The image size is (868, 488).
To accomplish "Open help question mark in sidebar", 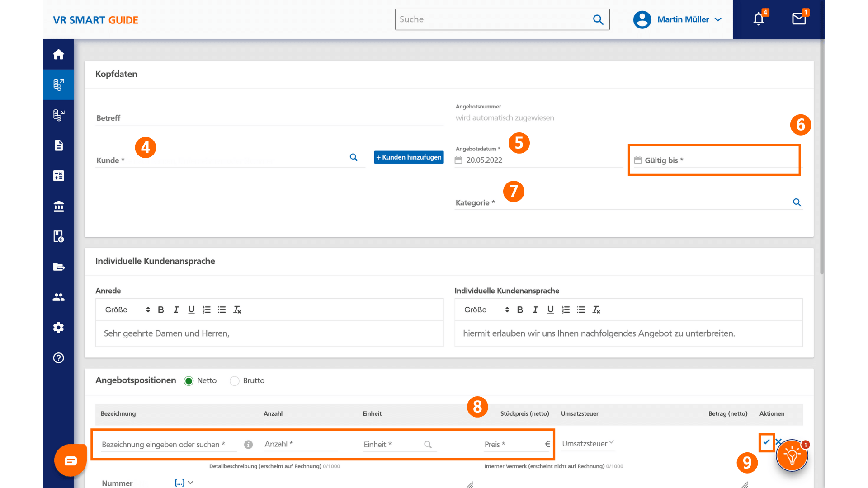I will [58, 358].
